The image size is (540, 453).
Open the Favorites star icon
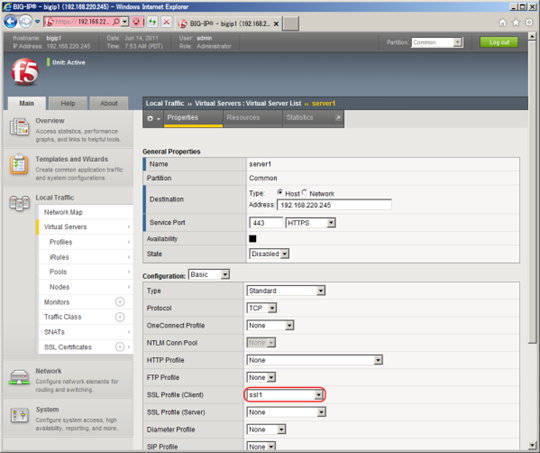(516, 23)
